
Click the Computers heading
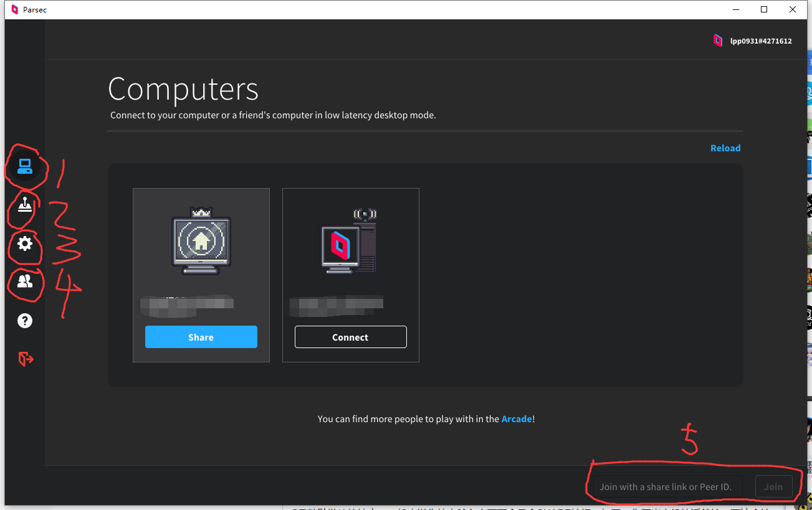pyautogui.click(x=183, y=89)
